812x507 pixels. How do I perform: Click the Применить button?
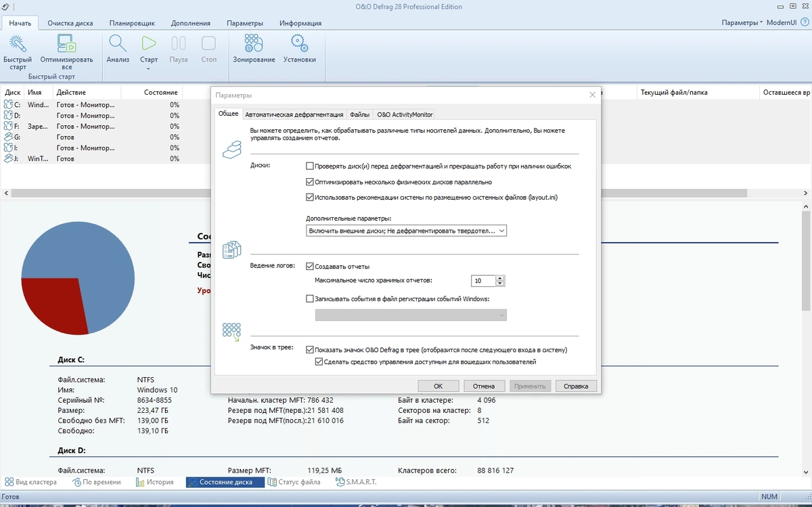tap(530, 387)
